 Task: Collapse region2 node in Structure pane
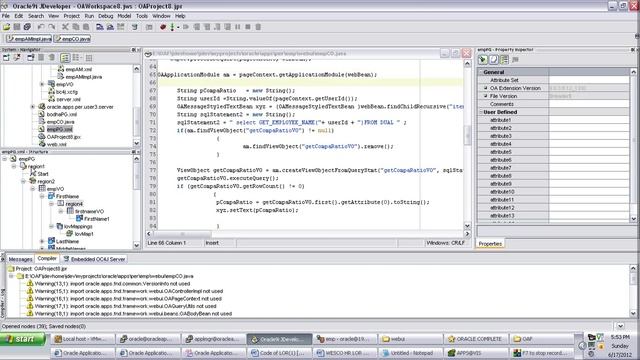[x=23, y=181]
